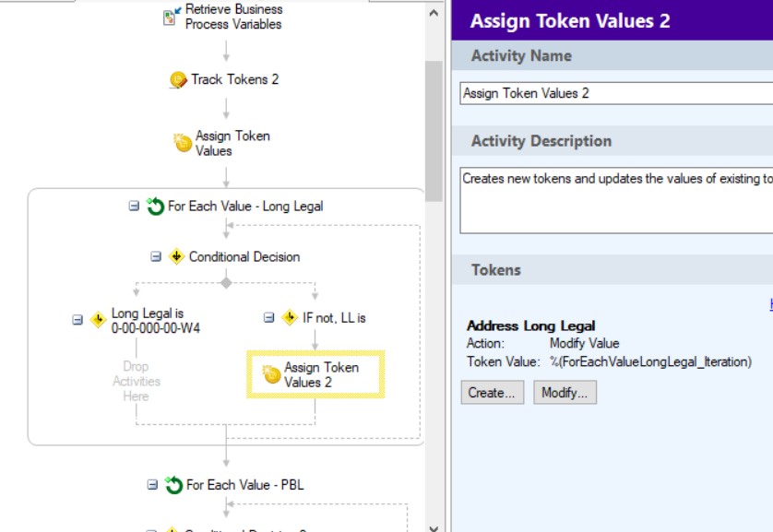773x532 pixels.
Task: Collapse the For Each Value - Long Legal loop
Action: click(134, 206)
